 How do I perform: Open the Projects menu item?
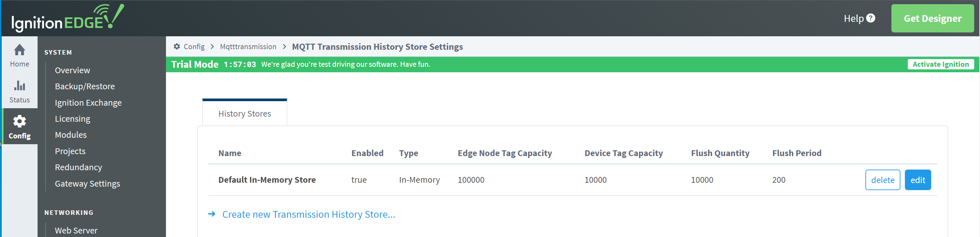[x=70, y=151]
